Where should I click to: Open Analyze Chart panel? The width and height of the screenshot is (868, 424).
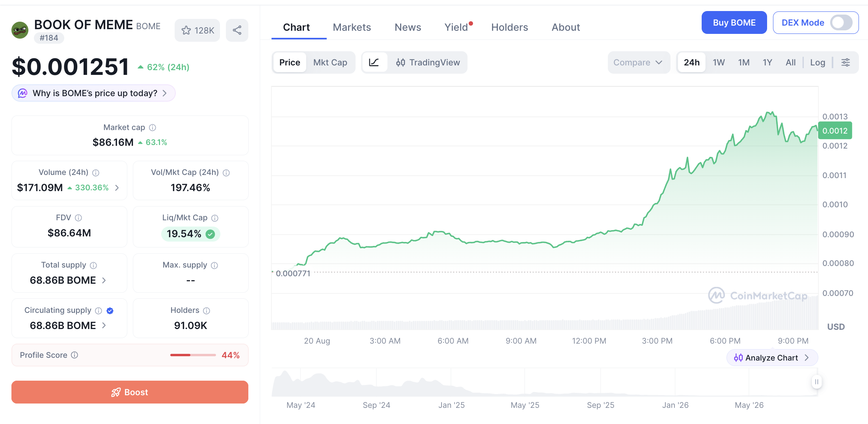tap(772, 358)
